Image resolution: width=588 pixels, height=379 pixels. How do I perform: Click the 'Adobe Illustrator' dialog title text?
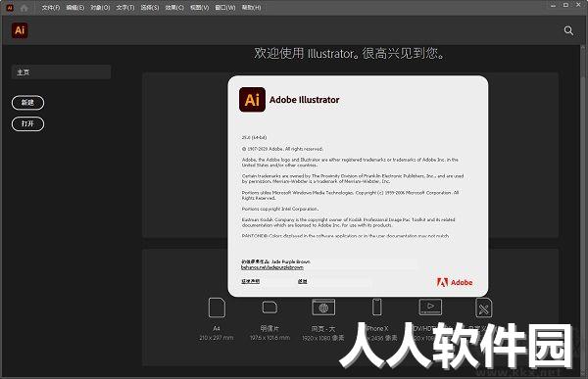tap(304, 100)
